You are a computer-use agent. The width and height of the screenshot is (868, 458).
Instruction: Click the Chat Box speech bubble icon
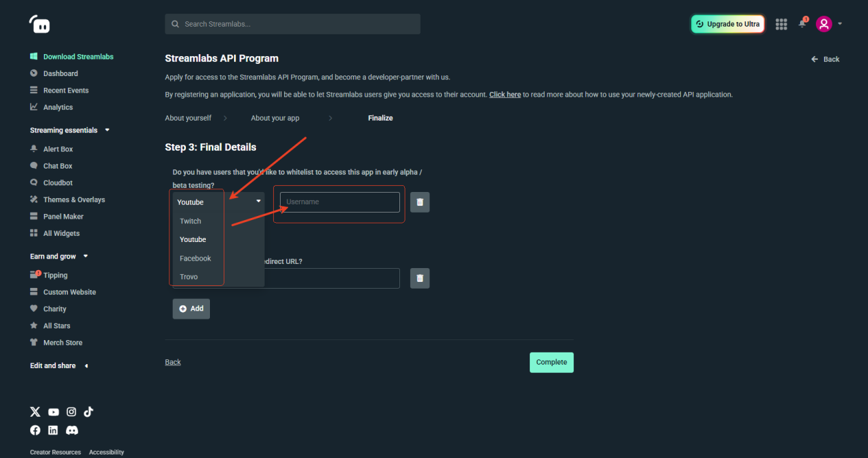[34, 166]
